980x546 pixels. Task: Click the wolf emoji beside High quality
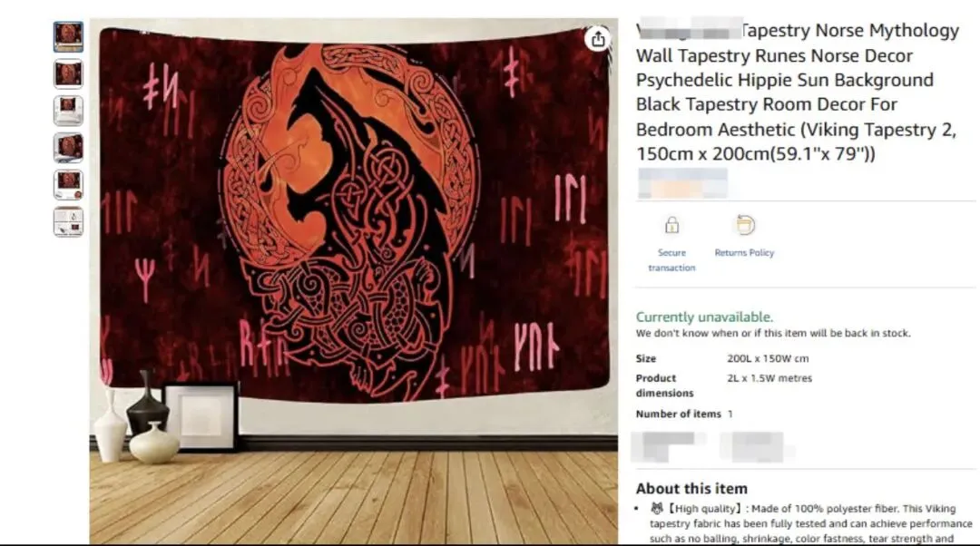click(656, 509)
